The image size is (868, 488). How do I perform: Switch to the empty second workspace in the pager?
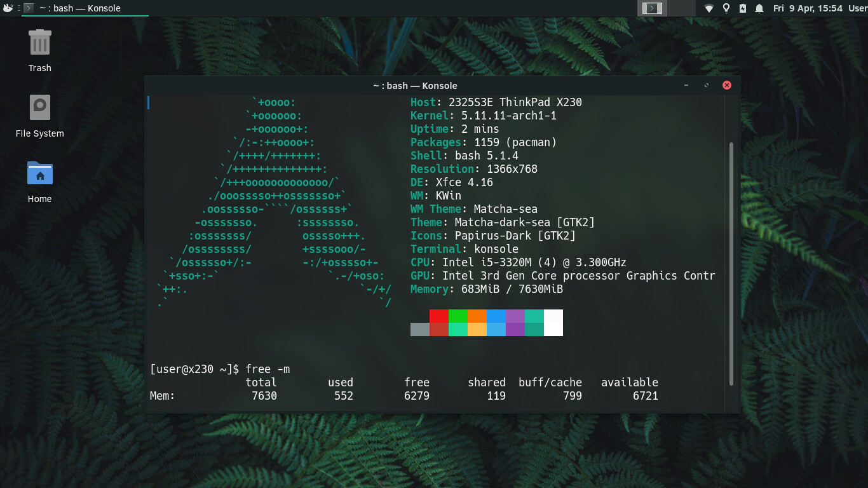pos(681,8)
